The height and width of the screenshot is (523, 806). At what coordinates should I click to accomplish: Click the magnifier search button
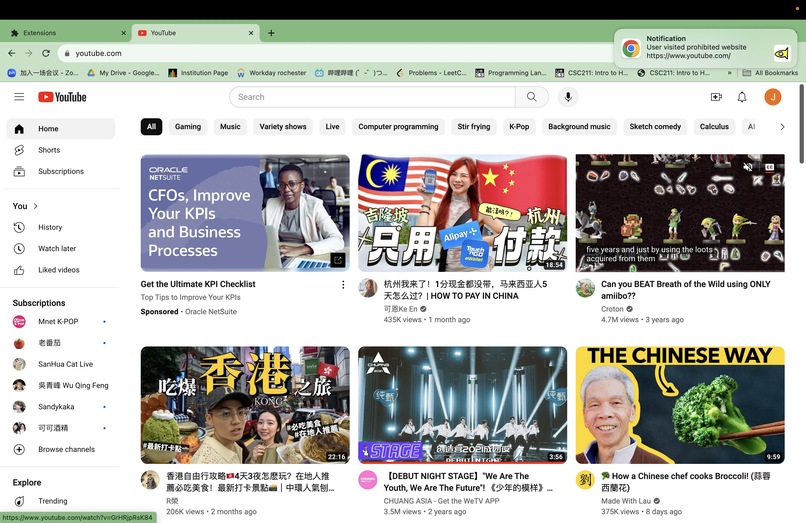point(532,97)
